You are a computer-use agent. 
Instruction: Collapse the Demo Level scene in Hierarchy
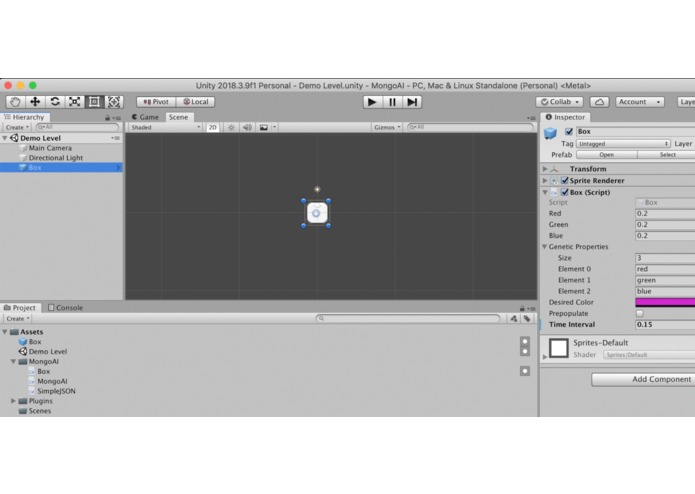click(x=4, y=138)
